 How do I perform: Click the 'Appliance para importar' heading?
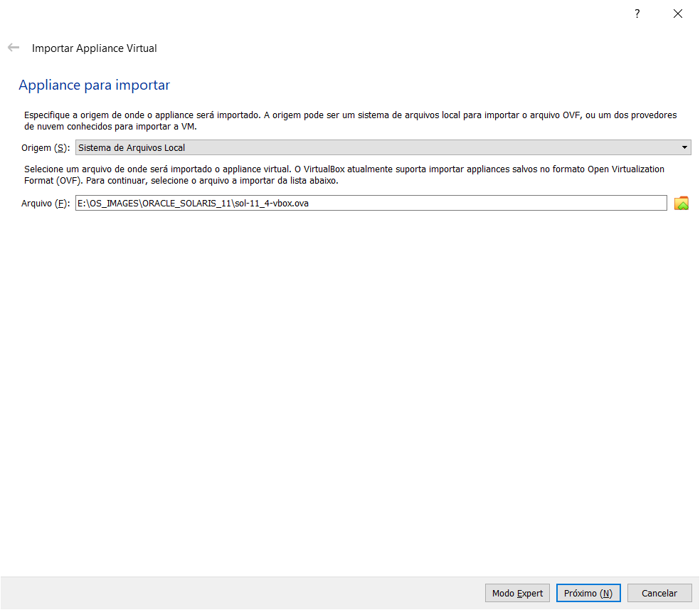(94, 85)
